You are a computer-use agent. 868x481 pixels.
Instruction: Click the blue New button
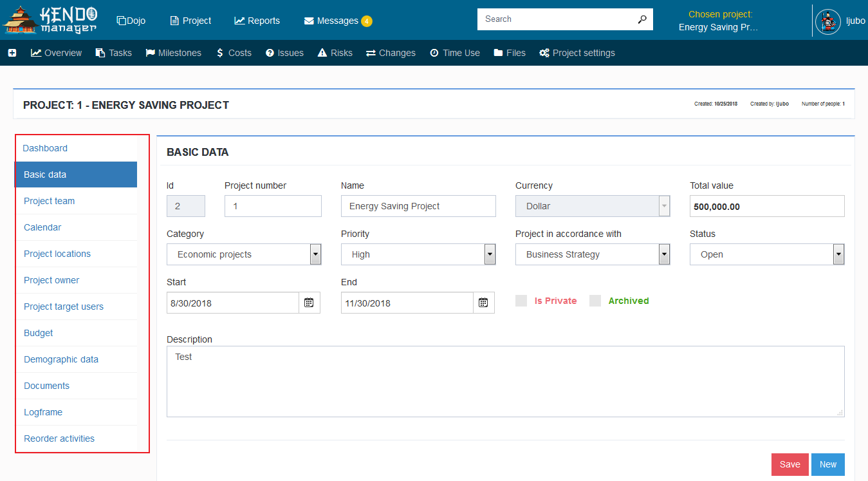click(828, 464)
